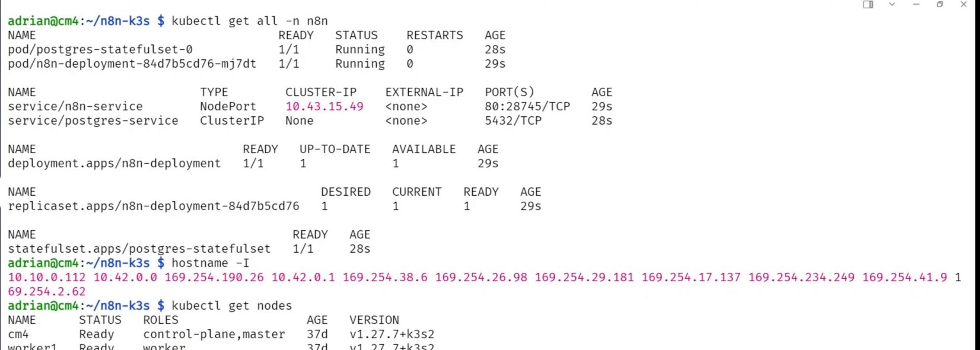Click the VERSION column header
The height and width of the screenshot is (350, 980).
point(374,320)
